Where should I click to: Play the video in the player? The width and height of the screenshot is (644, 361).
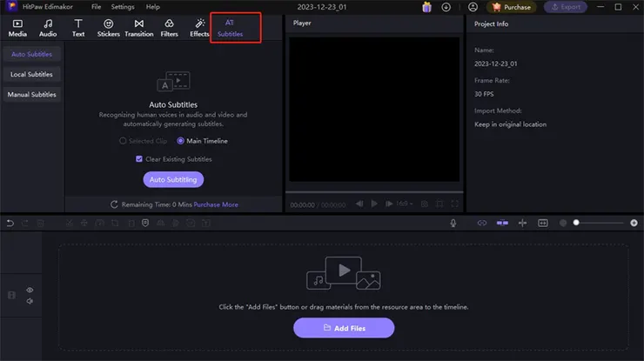pos(374,204)
